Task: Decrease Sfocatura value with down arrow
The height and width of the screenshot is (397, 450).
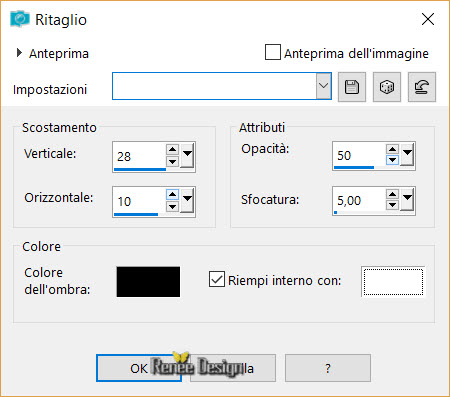Action: click(x=392, y=205)
